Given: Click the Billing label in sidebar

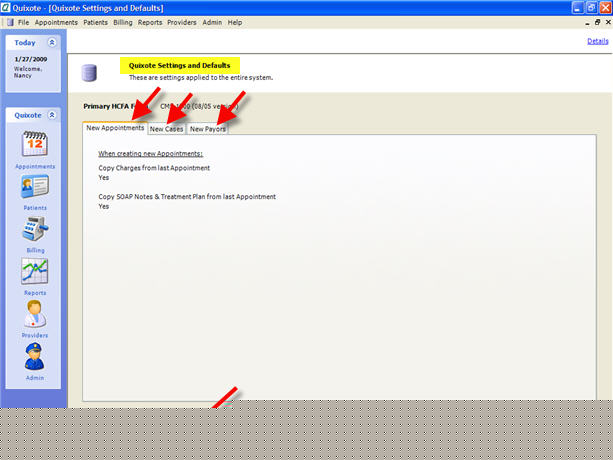Looking at the screenshot, I should (35, 250).
